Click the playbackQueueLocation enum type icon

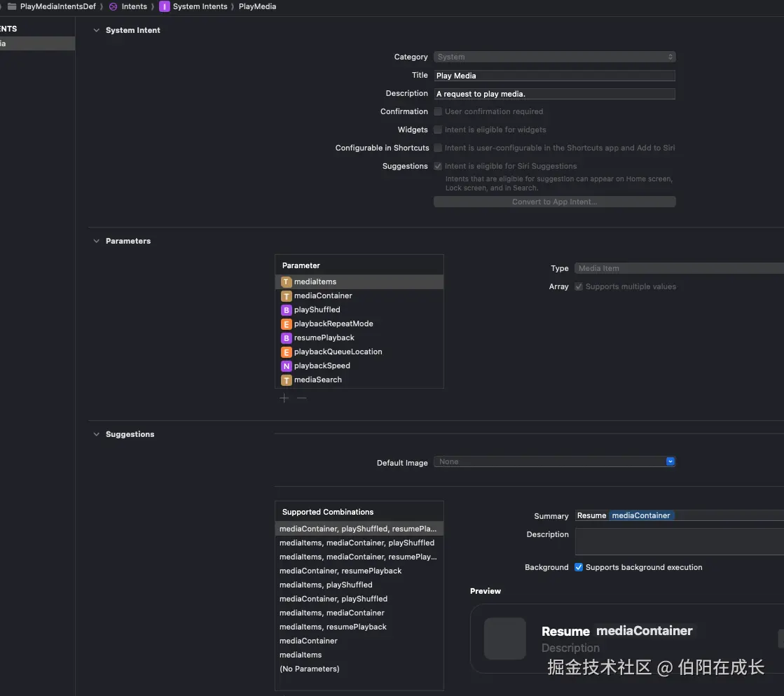286,352
